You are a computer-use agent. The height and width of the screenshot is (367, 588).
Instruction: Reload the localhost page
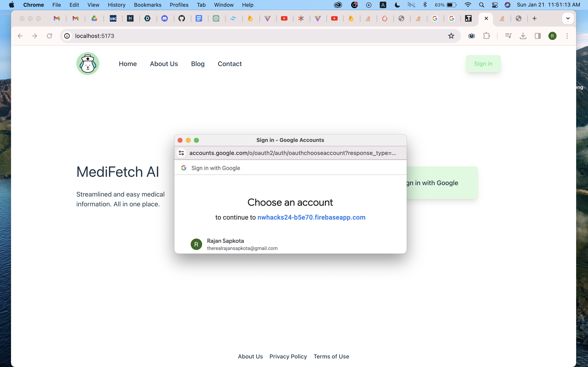tap(49, 36)
